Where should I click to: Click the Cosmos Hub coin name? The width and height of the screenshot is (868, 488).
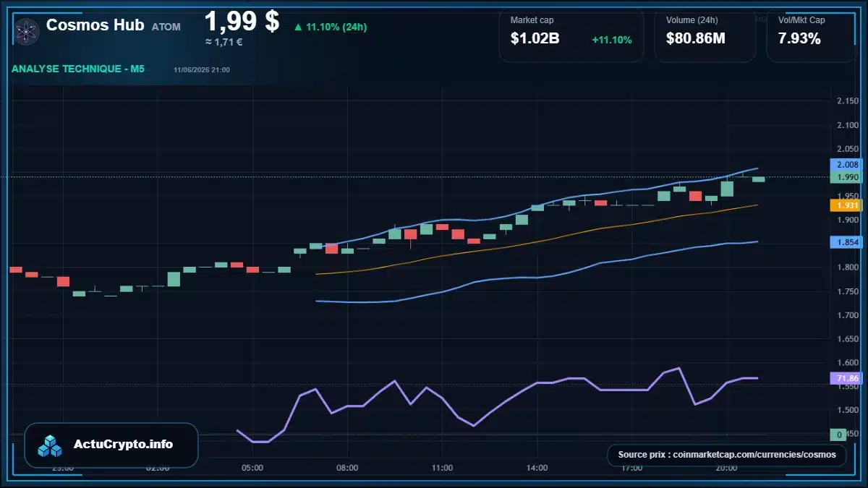tap(95, 25)
